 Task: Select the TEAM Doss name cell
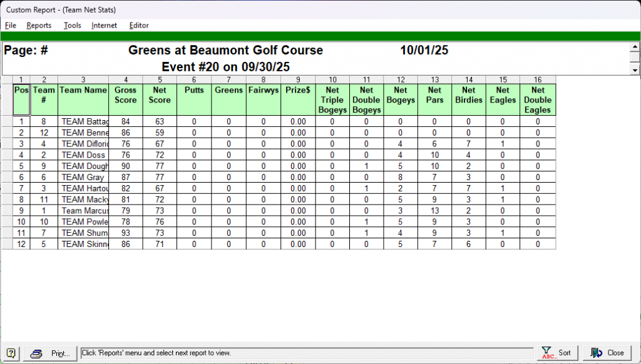tap(83, 155)
